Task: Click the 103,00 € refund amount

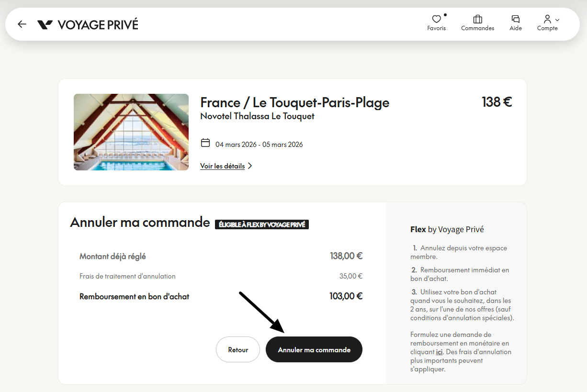Action: tap(346, 296)
